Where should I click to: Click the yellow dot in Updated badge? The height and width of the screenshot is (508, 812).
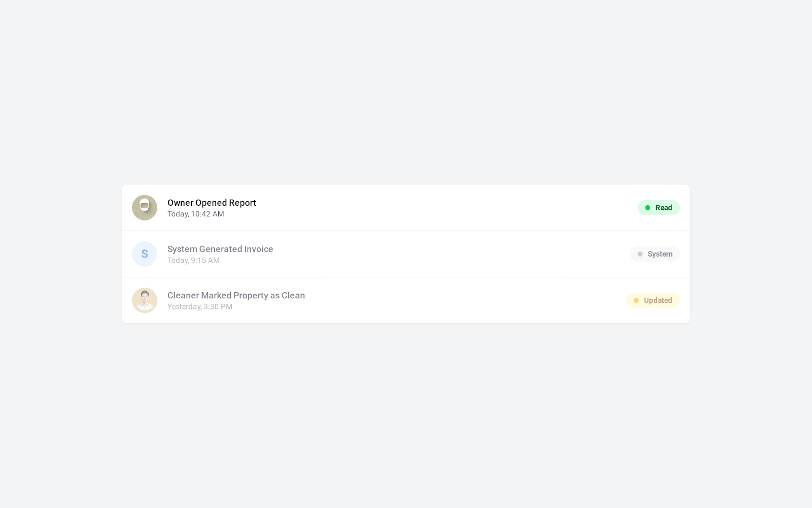click(x=636, y=300)
